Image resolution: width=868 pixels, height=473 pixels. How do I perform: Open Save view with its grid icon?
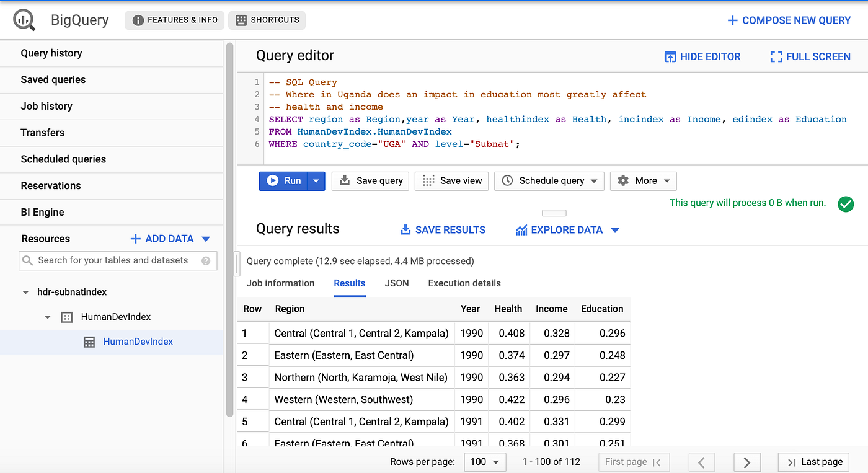pyautogui.click(x=428, y=180)
